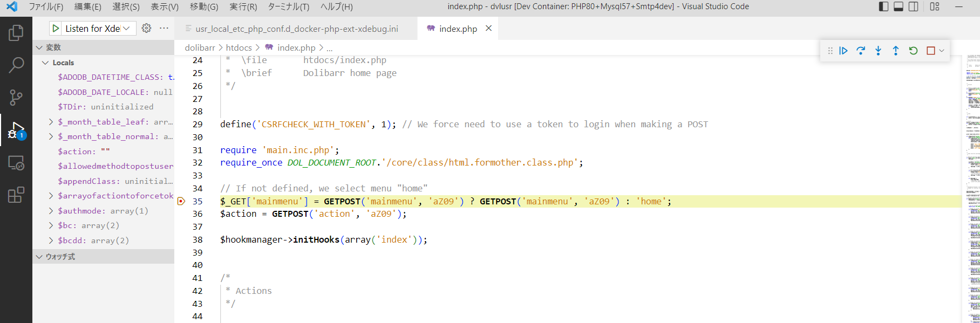Click Step Into in debug toolbar
Image resolution: width=980 pixels, height=323 pixels.
878,51
